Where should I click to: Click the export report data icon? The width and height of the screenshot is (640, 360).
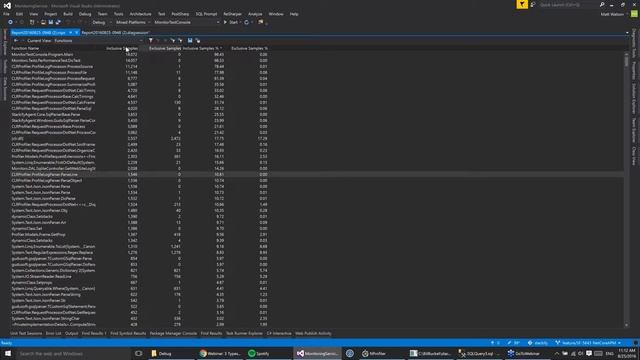[x=198, y=40]
